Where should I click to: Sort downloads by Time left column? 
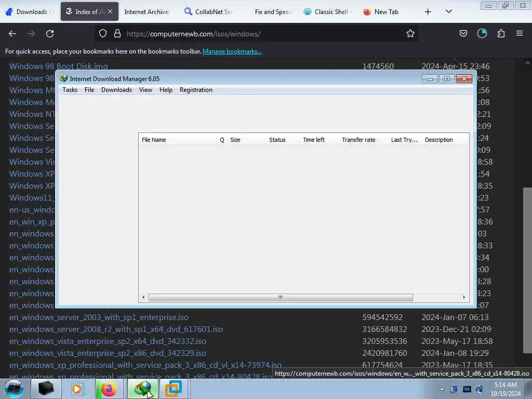tap(320, 140)
